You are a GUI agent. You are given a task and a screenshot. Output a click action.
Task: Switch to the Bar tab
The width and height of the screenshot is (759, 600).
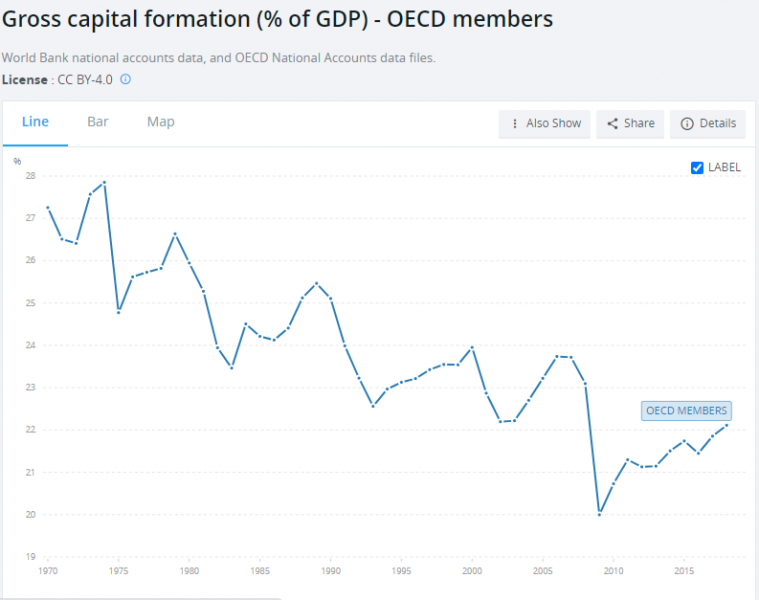pos(98,122)
